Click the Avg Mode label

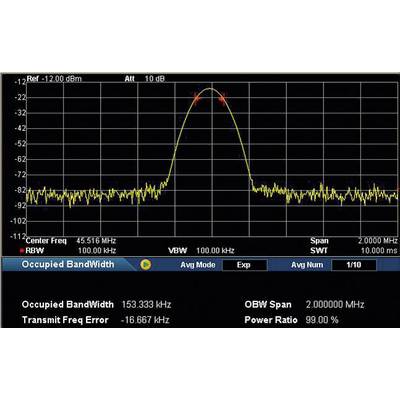pos(198,265)
